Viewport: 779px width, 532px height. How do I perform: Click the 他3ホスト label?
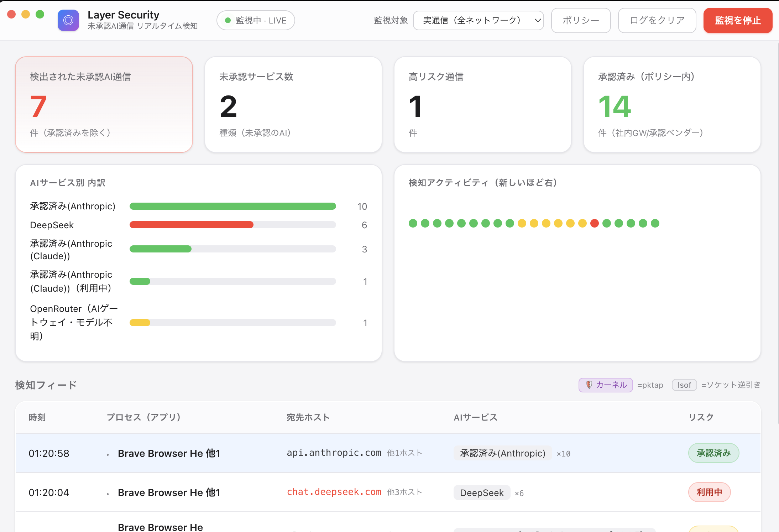pos(404,492)
